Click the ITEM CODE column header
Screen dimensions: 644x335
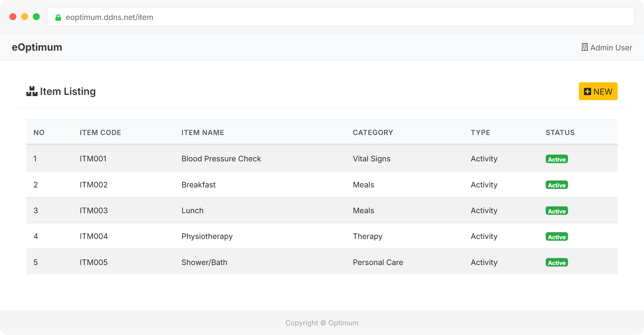[100, 132]
